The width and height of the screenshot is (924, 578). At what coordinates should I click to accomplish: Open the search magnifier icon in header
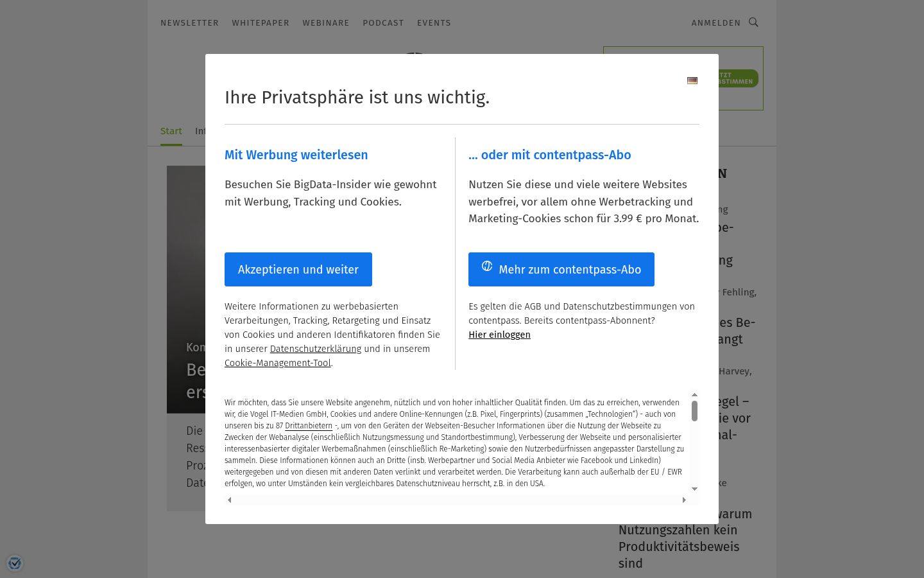point(754,22)
